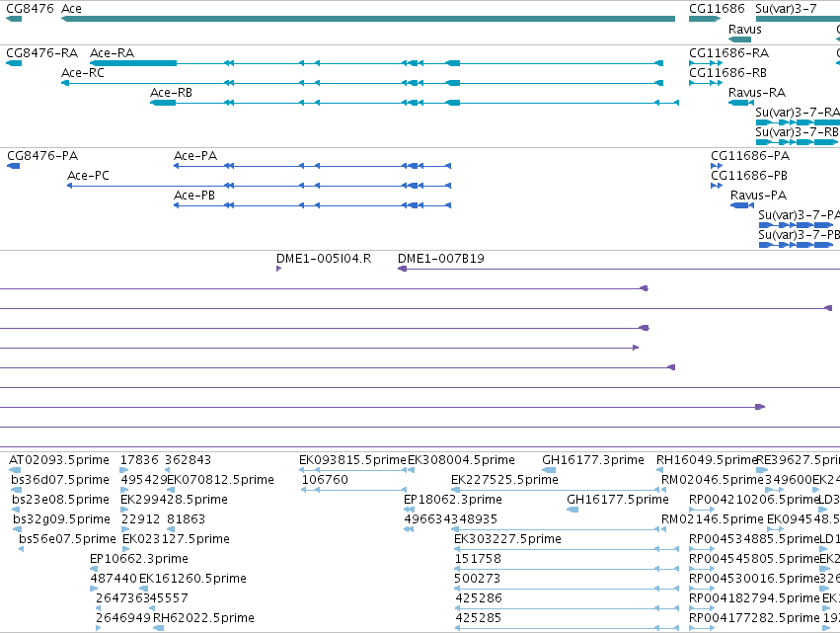Click the 362843 EST label
The height and width of the screenshot is (633, 840).
tap(188, 460)
